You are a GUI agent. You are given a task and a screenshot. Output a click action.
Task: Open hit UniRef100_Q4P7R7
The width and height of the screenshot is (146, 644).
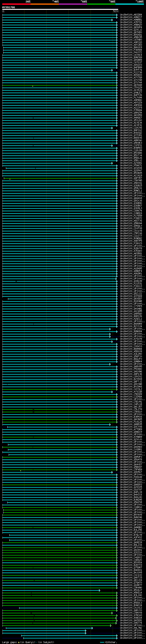[x=131, y=178]
